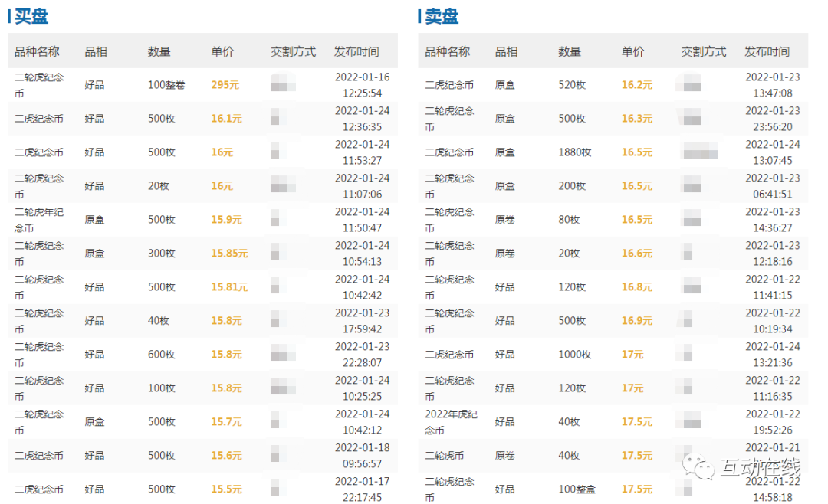Screen dimensions: 828x504
Task: Select the 100整盒 quantity cell
Action: coord(577,489)
